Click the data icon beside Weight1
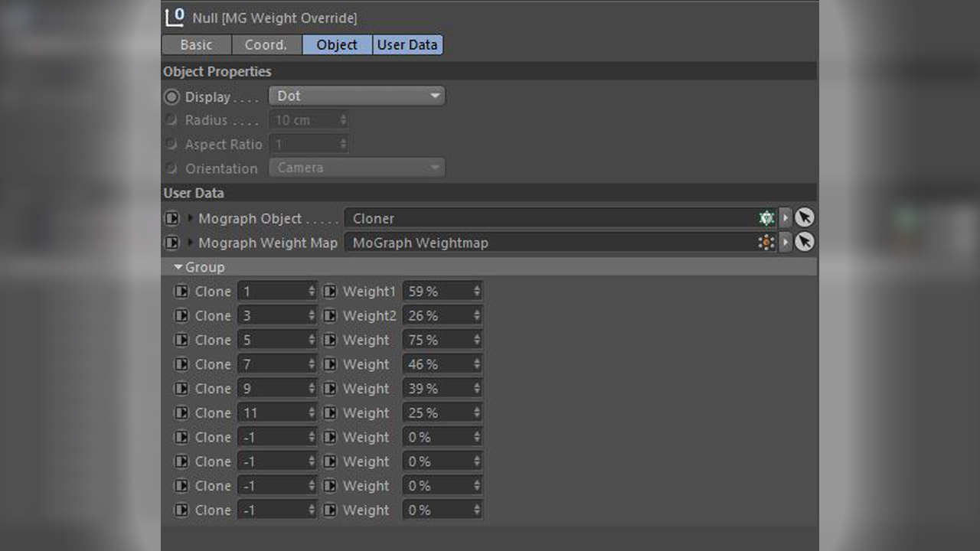 330,291
